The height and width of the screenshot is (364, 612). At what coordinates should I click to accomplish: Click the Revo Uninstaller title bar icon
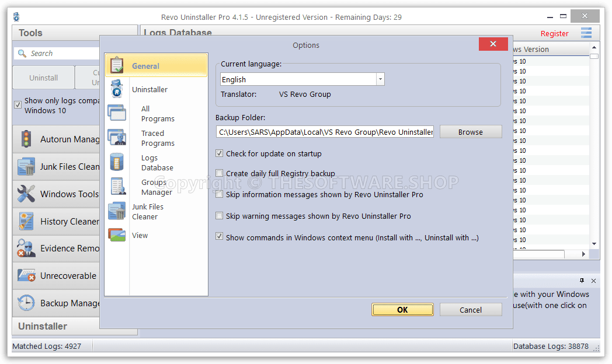16,17
